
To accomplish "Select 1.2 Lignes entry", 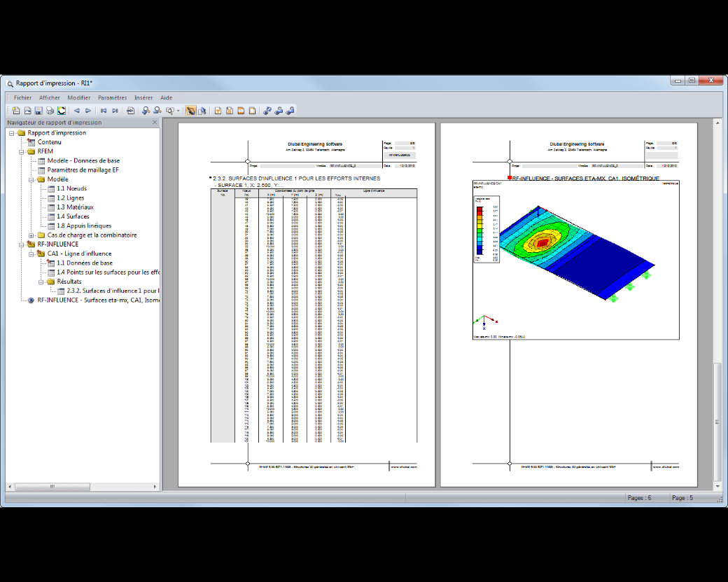I will 70,198.
